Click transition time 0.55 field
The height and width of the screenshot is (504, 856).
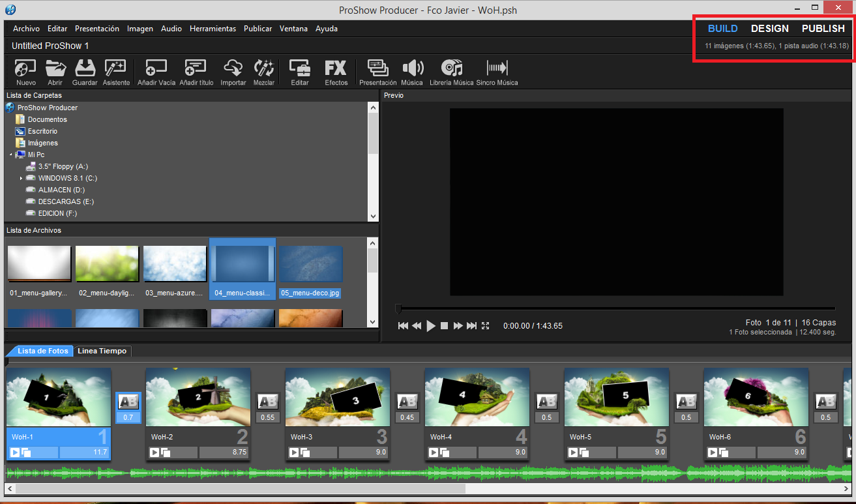point(267,417)
